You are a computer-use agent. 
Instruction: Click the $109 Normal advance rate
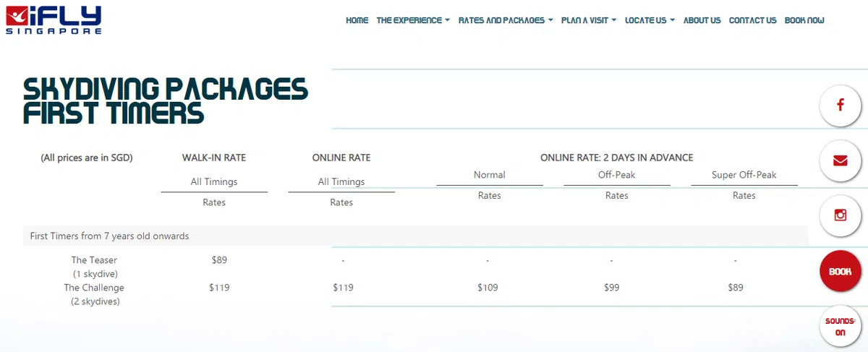tap(488, 288)
